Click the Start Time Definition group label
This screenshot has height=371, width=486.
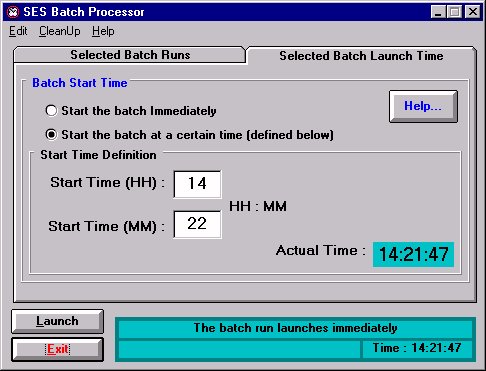(x=98, y=155)
